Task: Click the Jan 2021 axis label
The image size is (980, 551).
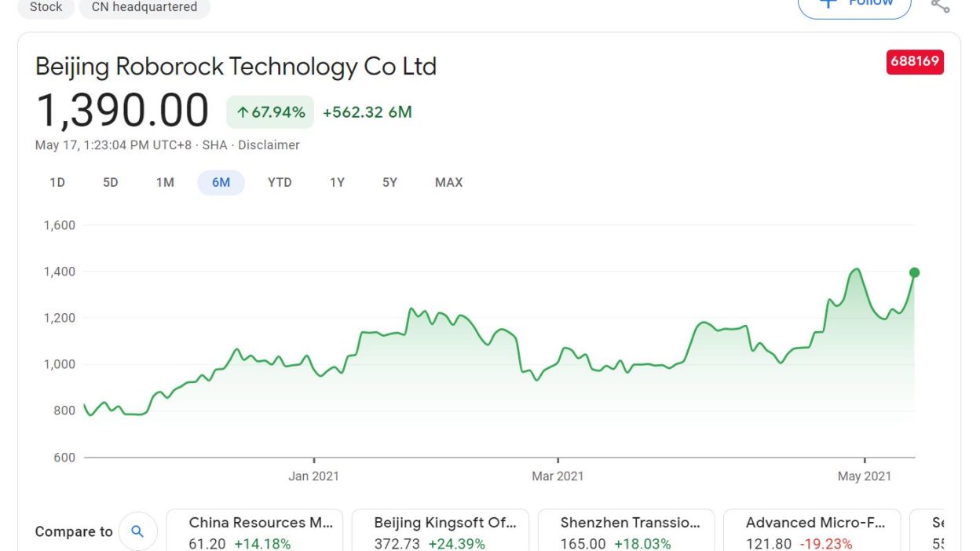Action: (314, 476)
